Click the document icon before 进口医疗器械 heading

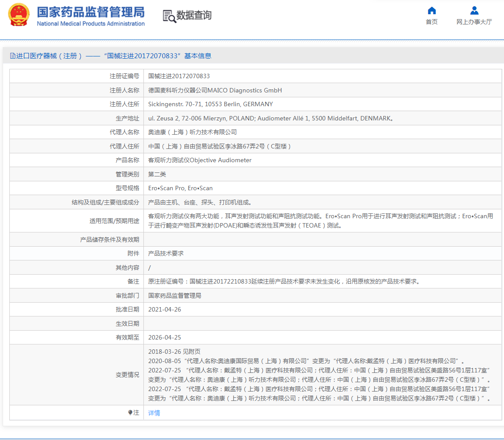click(12, 56)
